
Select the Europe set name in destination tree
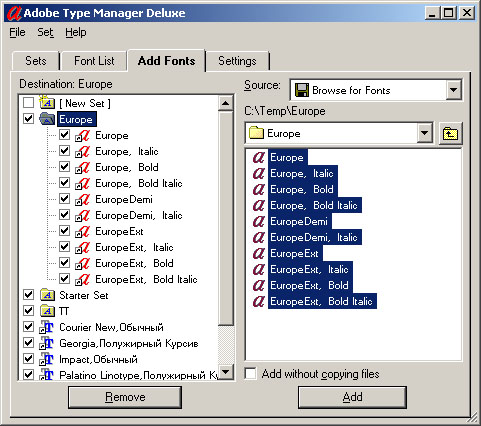[x=76, y=119]
